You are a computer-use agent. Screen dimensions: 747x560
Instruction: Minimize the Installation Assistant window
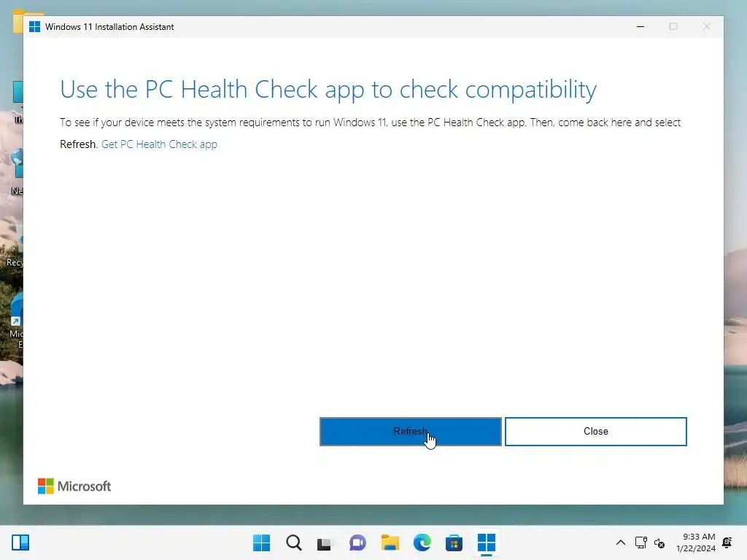click(640, 27)
